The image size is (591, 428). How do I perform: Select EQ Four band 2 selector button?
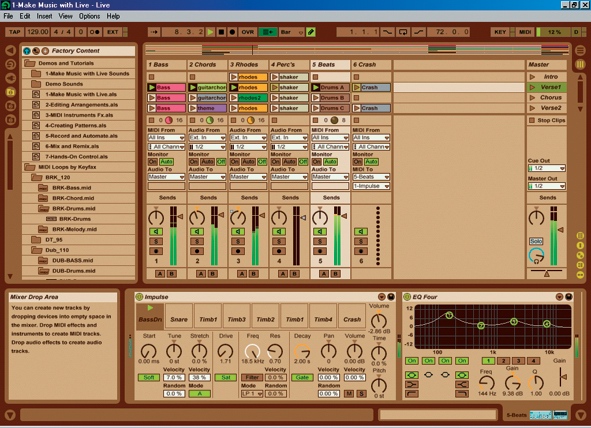(x=503, y=361)
